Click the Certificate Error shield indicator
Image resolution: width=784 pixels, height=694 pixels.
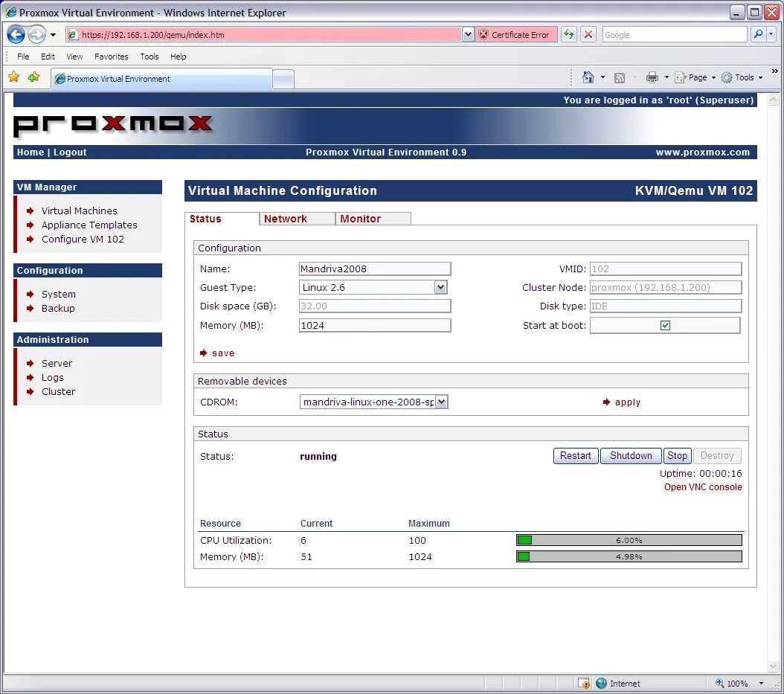pyautogui.click(x=515, y=34)
